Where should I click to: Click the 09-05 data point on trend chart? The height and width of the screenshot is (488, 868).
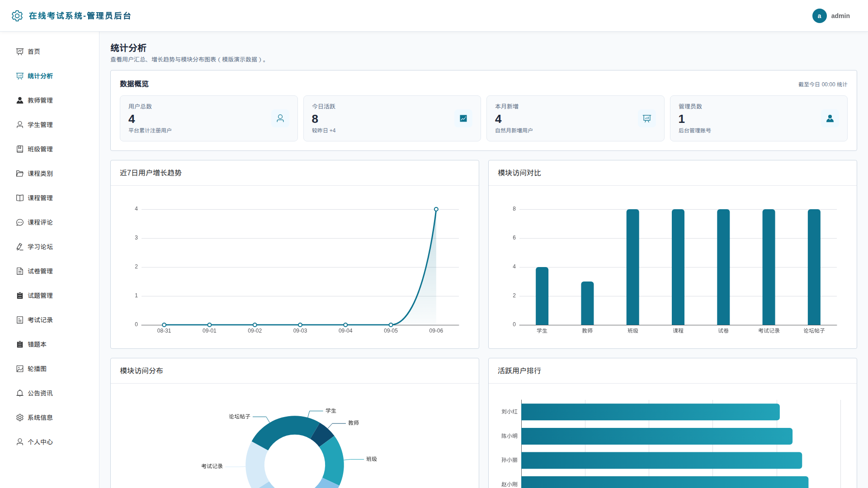click(x=391, y=325)
